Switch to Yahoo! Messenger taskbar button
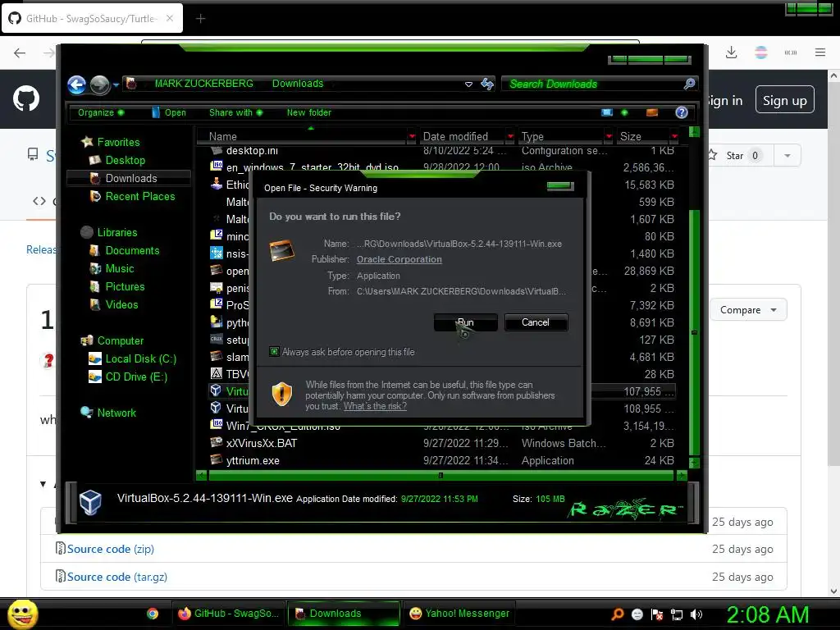This screenshot has height=630, width=840. (459, 614)
